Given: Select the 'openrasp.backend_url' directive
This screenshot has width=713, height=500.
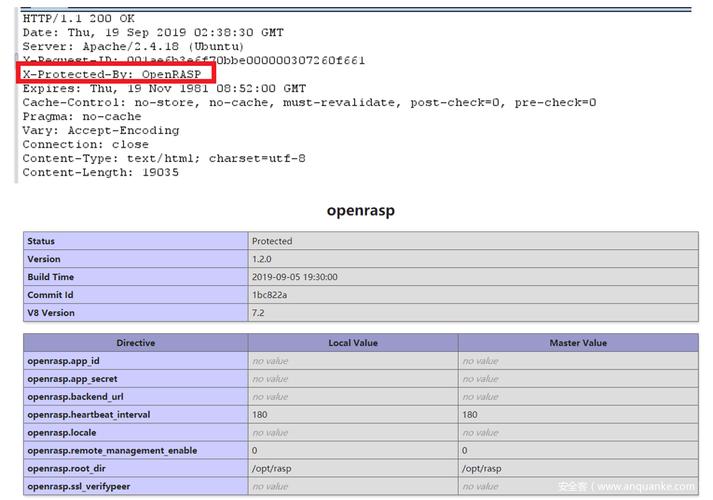Looking at the screenshot, I should click(x=75, y=397).
